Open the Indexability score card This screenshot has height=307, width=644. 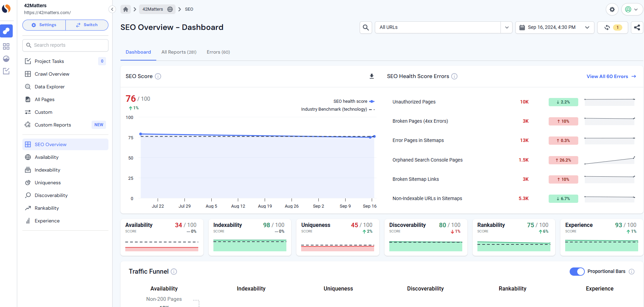coord(250,237)
